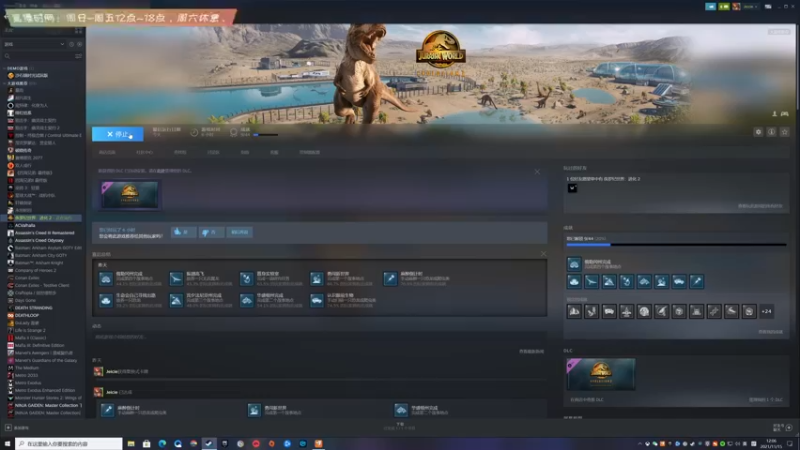Select DEATH STRANDING in library
800x450 pixels.
click(33, 308)
